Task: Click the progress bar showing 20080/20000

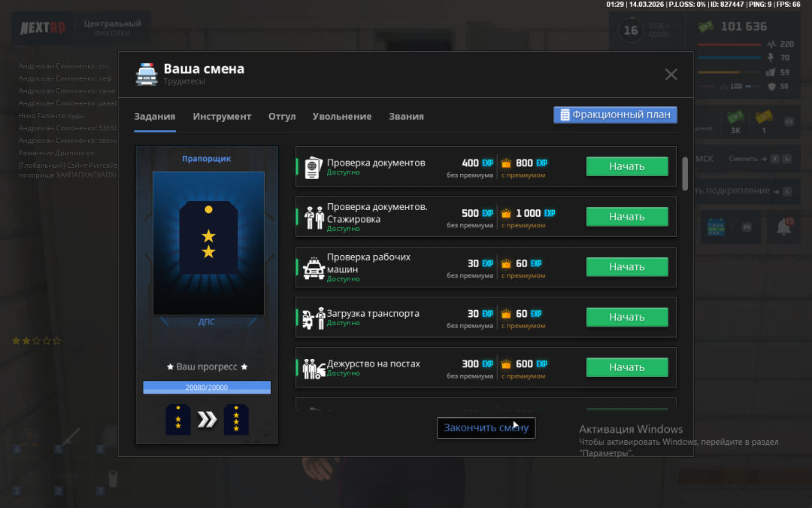Action: click(207, 388)
